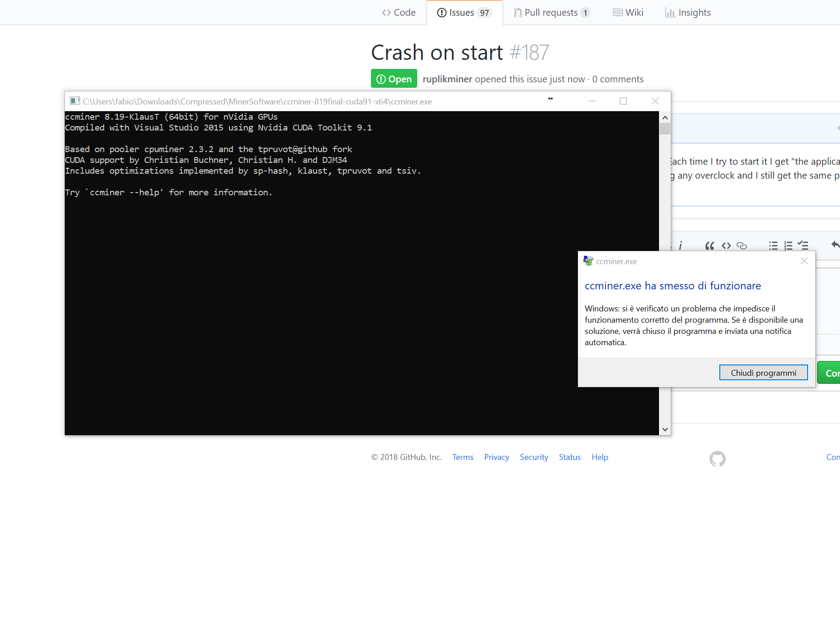Screen dimensions: 840x630
Task: Open the Issues tab
Action: [x=465, y=13]
